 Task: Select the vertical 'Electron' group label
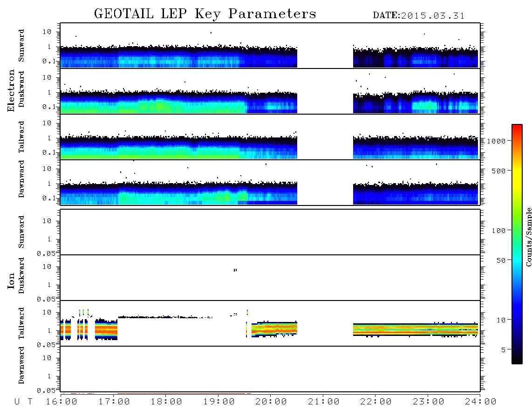tap(11, 91)
